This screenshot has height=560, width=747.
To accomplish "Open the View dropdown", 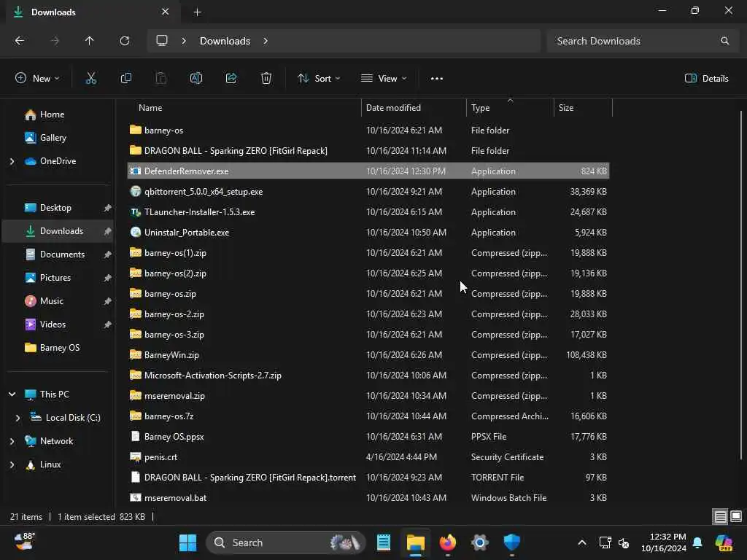I will tap(384, 79).
